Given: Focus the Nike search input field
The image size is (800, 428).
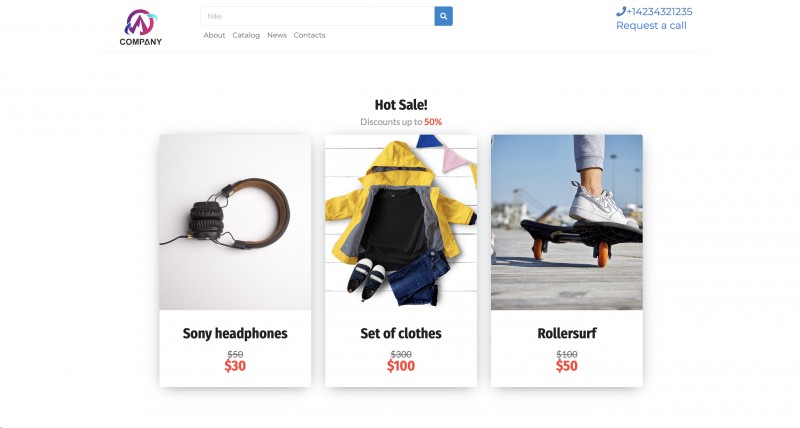Looking at the screenshot, I should click(317, 16).
